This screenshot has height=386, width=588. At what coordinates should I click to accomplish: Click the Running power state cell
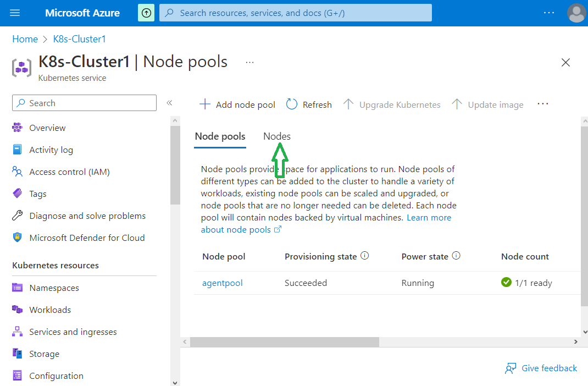pyautogui.click(x=418, y=283)
